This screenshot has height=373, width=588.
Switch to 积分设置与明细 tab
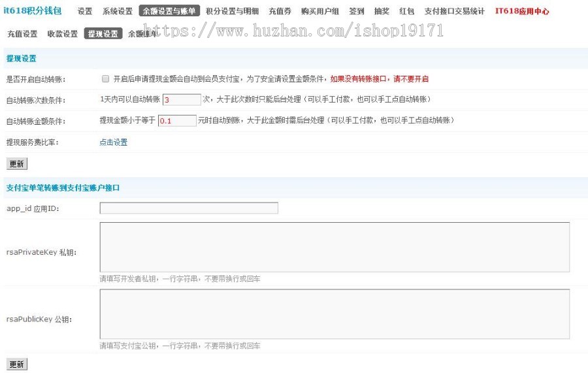click(x=232, y=11)
